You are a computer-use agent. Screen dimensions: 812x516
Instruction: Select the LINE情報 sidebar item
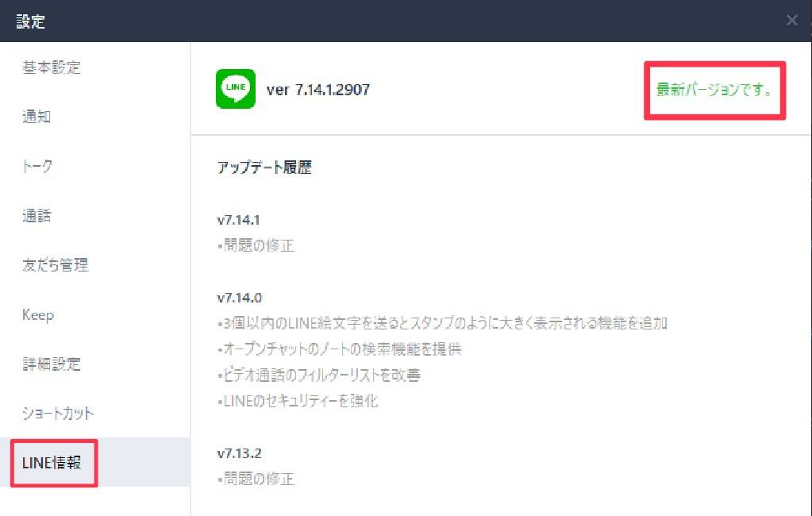point(52,463)
